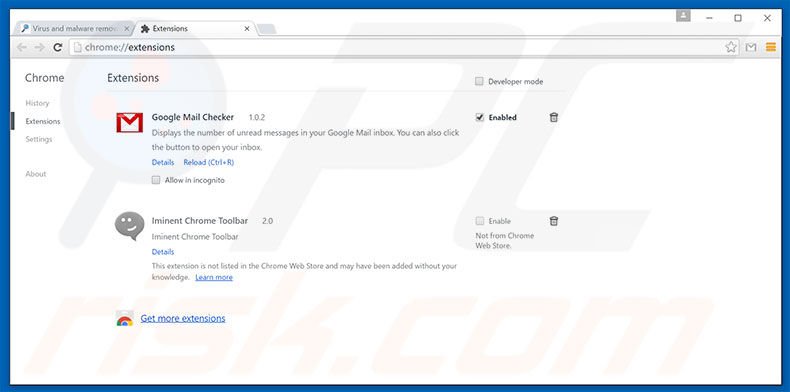Select Extensions in the Chrome sidebar
The image size is (790, 392).
click(43, 121)
